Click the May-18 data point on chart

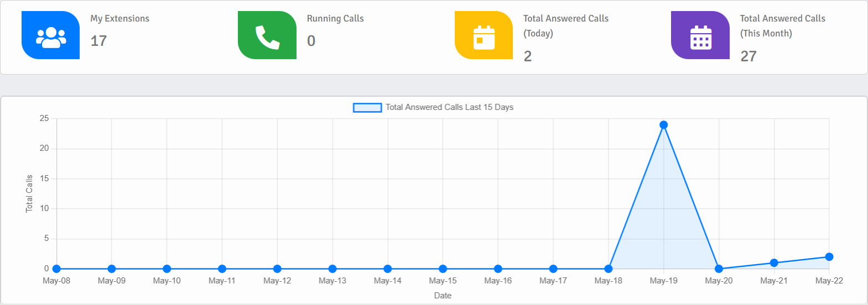pos(609,269)
